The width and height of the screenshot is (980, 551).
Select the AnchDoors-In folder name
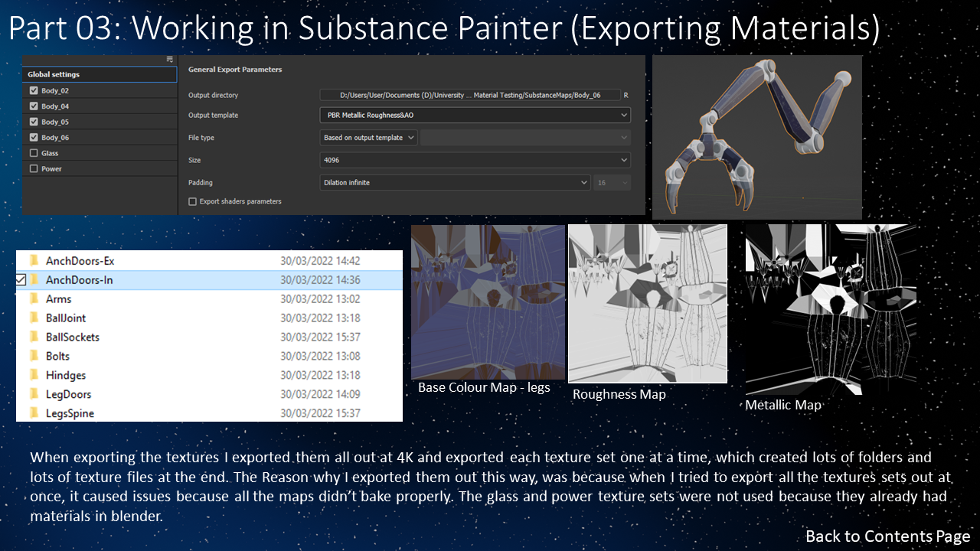pos(79,280)
